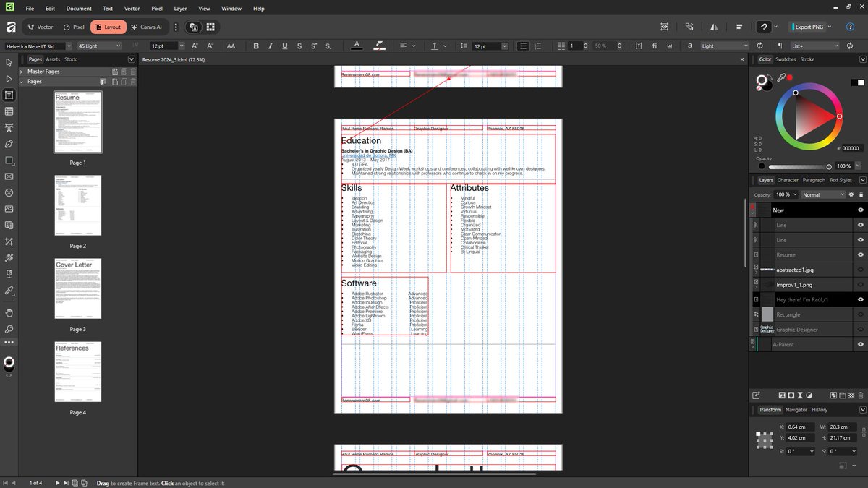868x488 pixels.
Task: Toggle underline text formatting
Action: tap(285, 46)
